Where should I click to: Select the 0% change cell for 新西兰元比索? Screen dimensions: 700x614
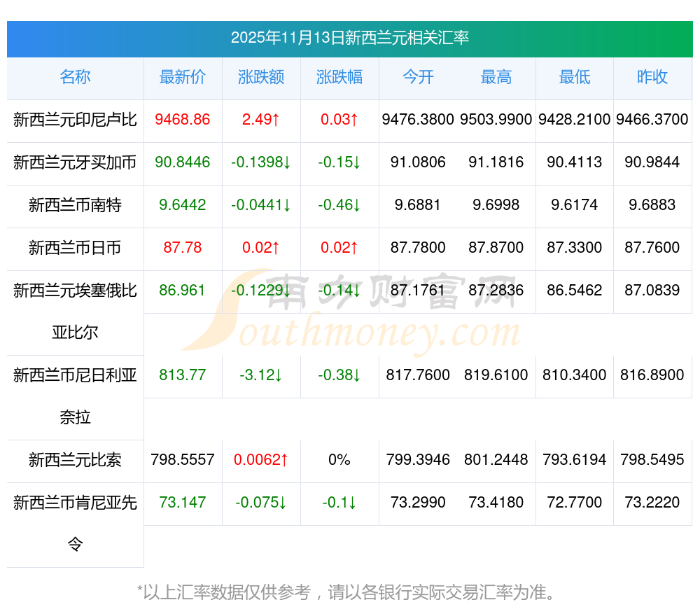[339, 460]
